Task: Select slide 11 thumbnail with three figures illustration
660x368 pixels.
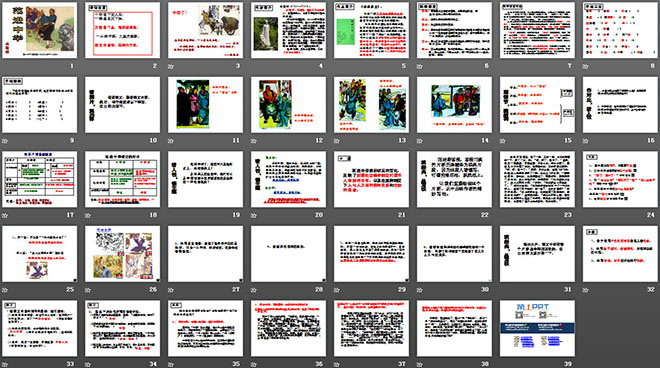Action: [205, 104]
